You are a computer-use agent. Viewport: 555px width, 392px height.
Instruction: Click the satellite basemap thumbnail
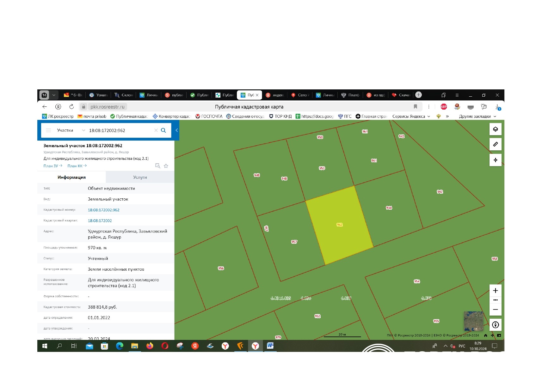(473, 321)
